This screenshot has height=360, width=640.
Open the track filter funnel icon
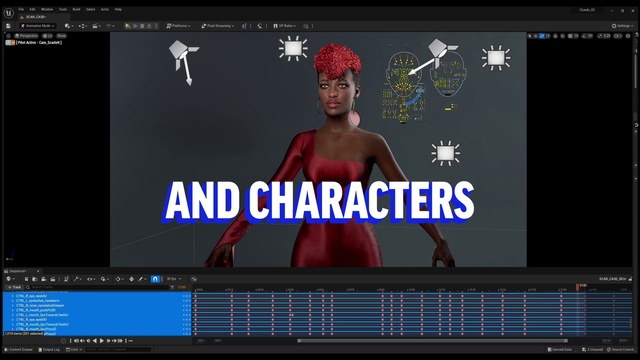[x=172, y=287]
